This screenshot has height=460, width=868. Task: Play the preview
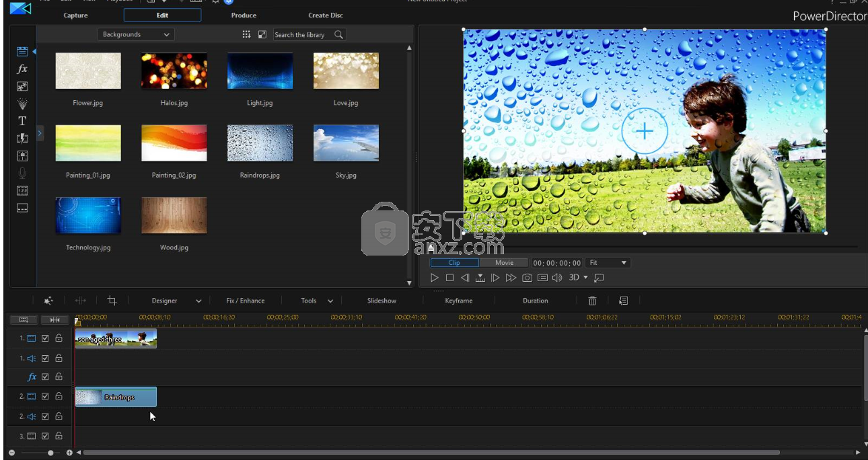tap(434, 278)
